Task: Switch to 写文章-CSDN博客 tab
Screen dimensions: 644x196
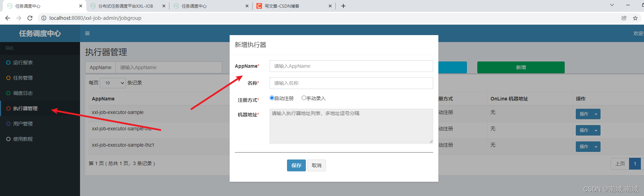Action: click(x=294, y=6)
